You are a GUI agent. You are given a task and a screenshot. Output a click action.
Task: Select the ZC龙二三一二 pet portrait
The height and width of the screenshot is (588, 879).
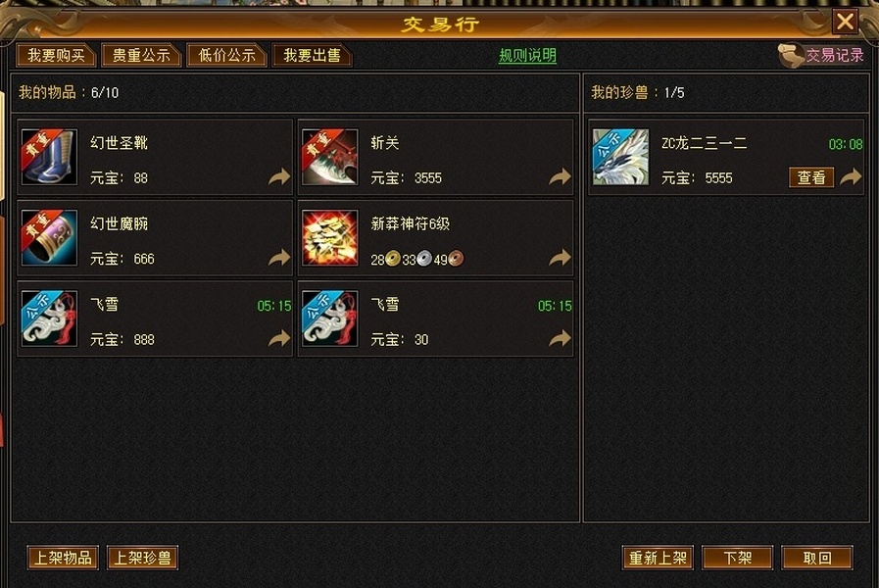click(x=620, y=157)
